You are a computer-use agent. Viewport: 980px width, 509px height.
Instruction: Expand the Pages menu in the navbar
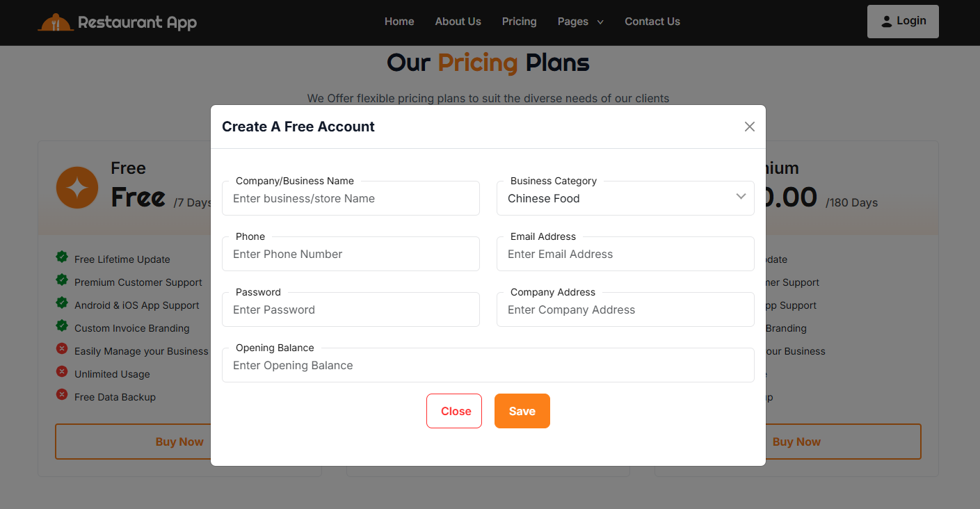(x=580, y=22)
